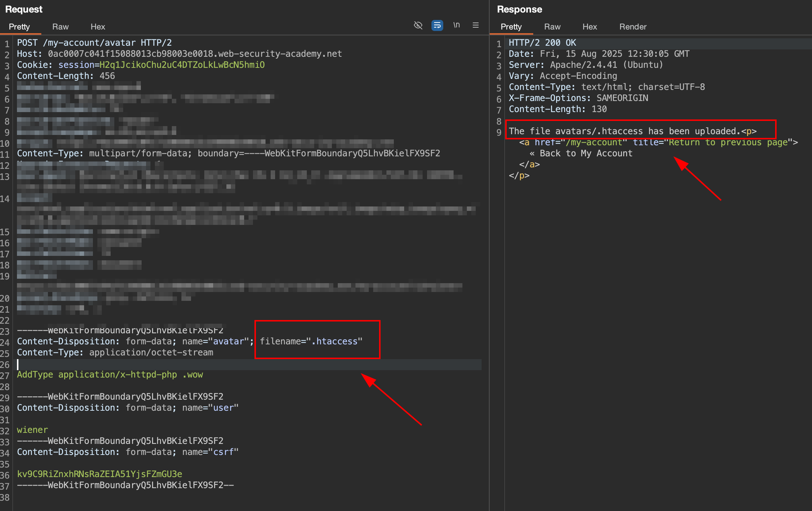Open the Response Render tab

pos(633,27)
